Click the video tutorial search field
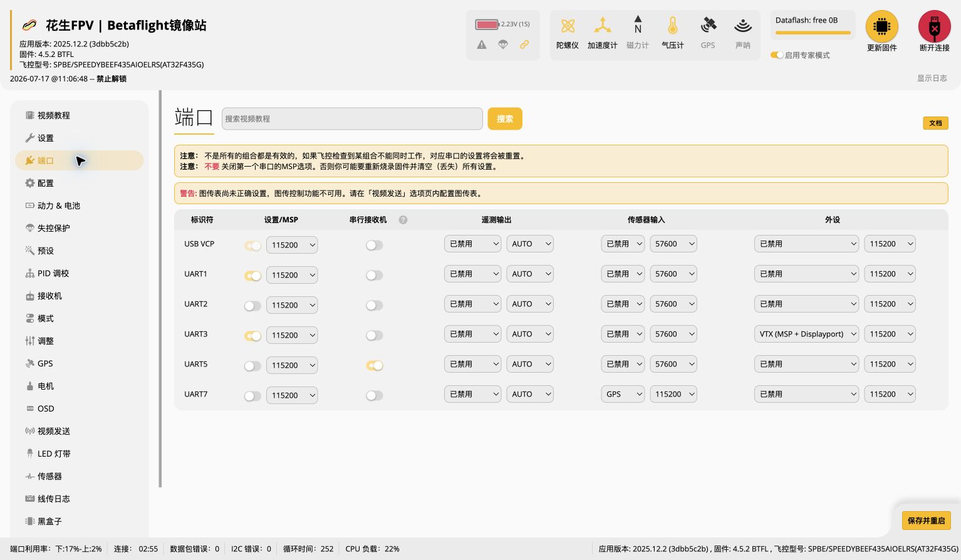Viewport: 961px width, 560px height. point(352,118)
